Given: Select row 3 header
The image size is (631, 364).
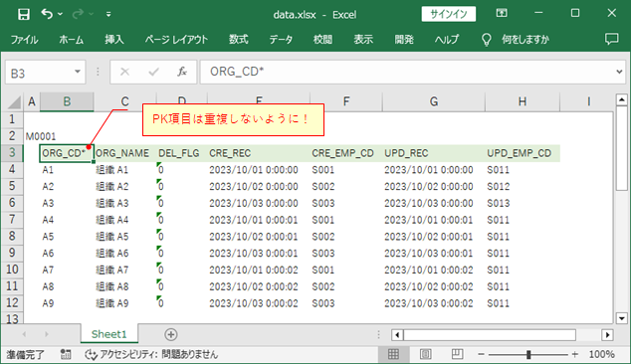Looking at the screenshot, I should [x=12, y=153].
